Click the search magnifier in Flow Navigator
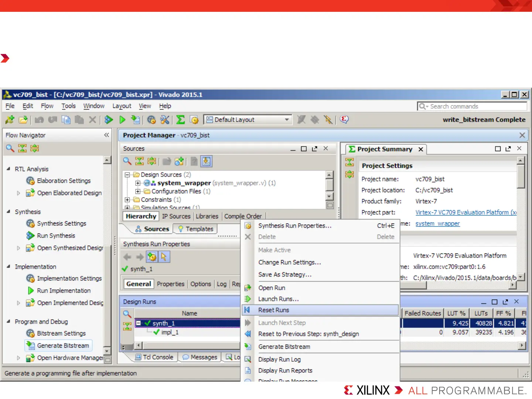 pos(10,148)
